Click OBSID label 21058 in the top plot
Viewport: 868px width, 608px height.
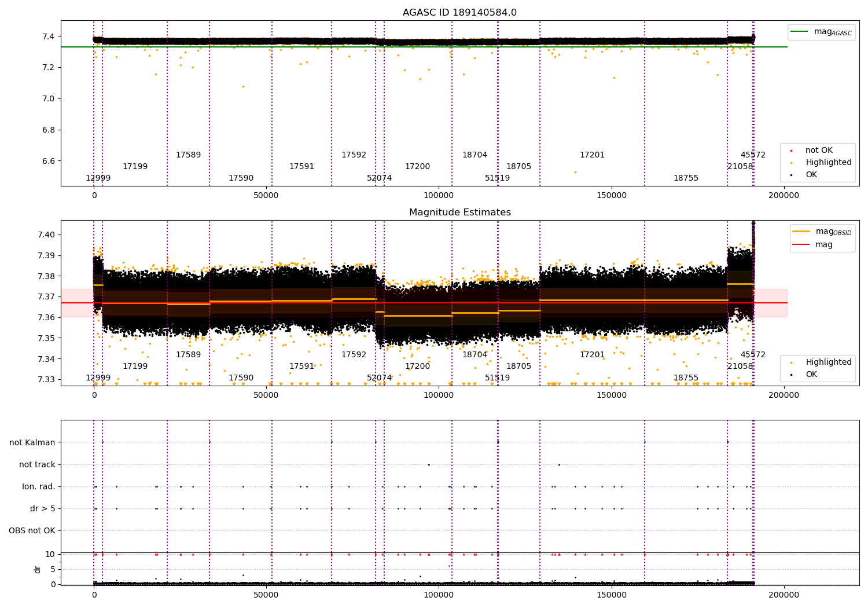point(740,167)
